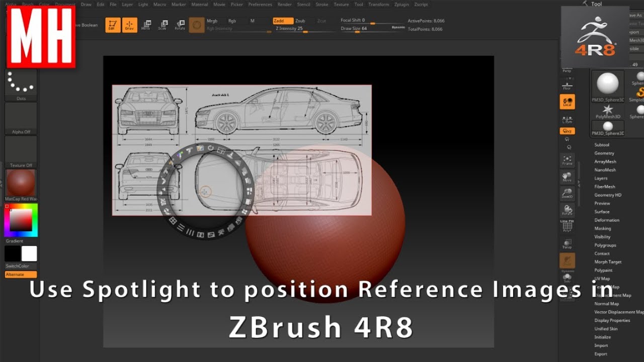Open the Stroke menu
644x362 pixels.
click(x=322, y=5)
